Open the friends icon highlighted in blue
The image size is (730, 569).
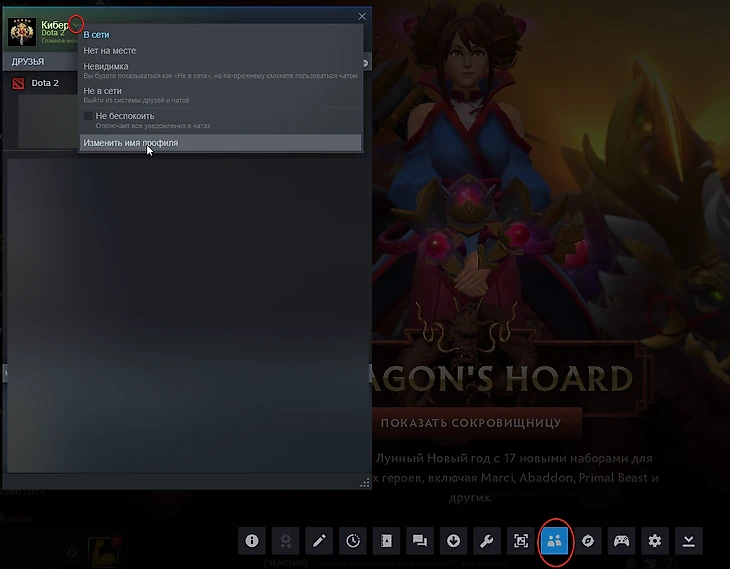coord(554,541)
